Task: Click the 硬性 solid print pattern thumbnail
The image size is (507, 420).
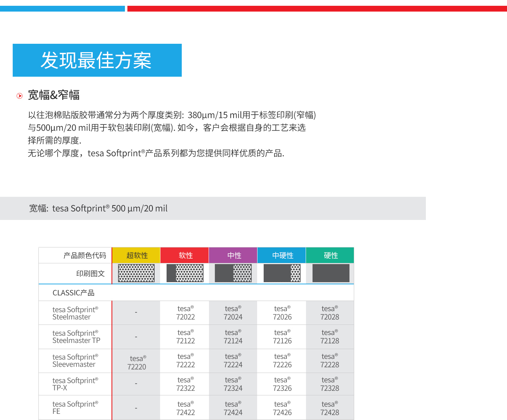Action: click(x=331, y=273)
